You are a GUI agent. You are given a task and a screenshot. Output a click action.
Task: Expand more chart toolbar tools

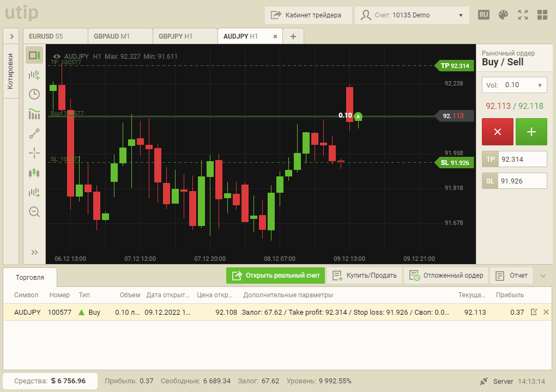(34, 252)
